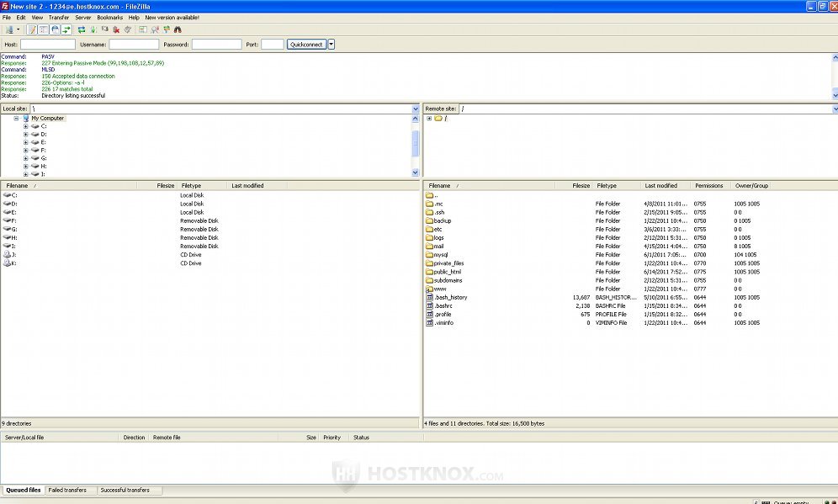This screenshot has width=838, height=504.
Task: Open the View menu
Action: [37, 18]
